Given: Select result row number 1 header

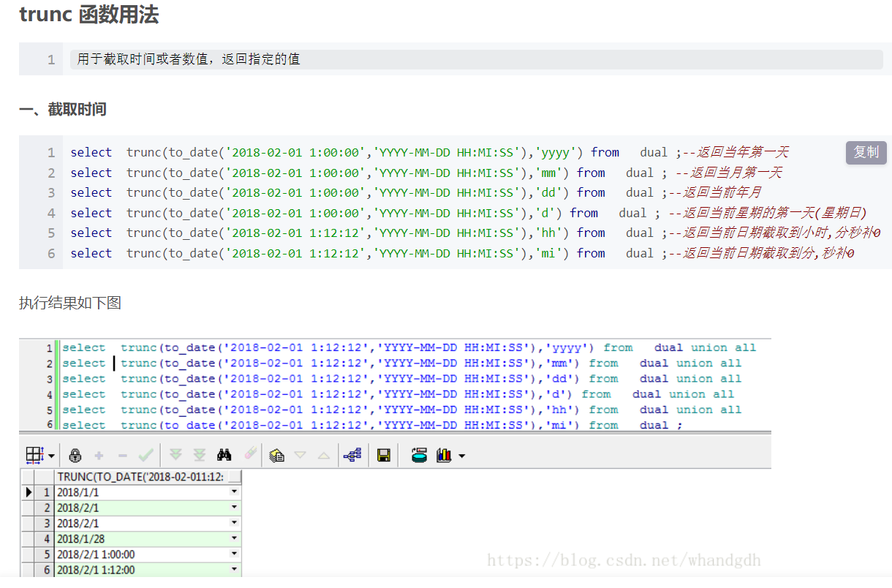Looking at the screenshot, I should pyautogui.click(x=46, y=493).
